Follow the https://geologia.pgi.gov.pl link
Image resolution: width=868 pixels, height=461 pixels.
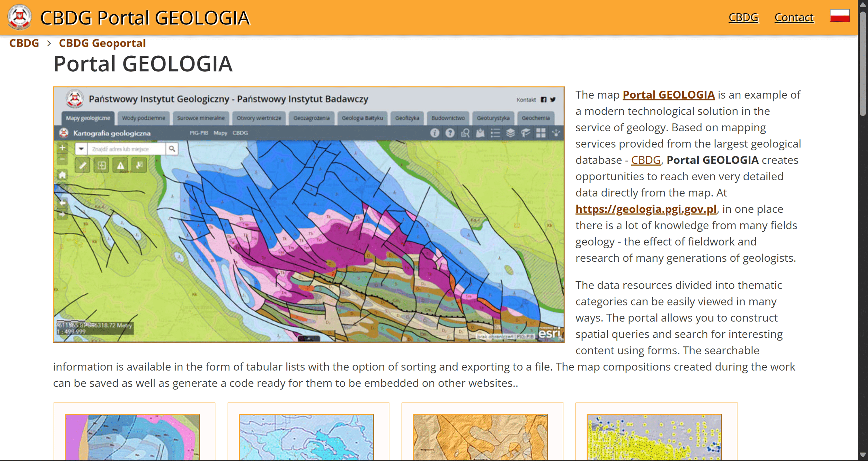pos(646,209)
